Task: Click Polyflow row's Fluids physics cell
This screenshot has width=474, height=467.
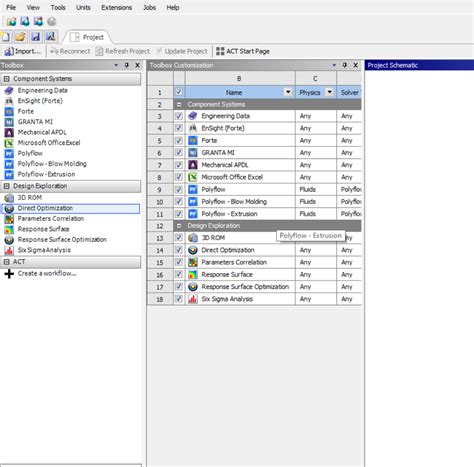Action: (x=316, y=190)
